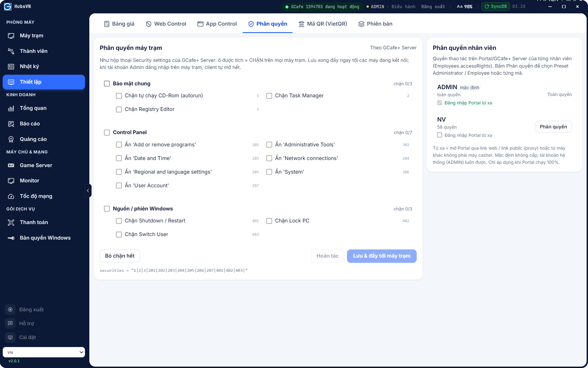The width and height of the screenshot is (588, 368).
Task: Click the Điều hành link in top bar
Action: coord(403,7)
